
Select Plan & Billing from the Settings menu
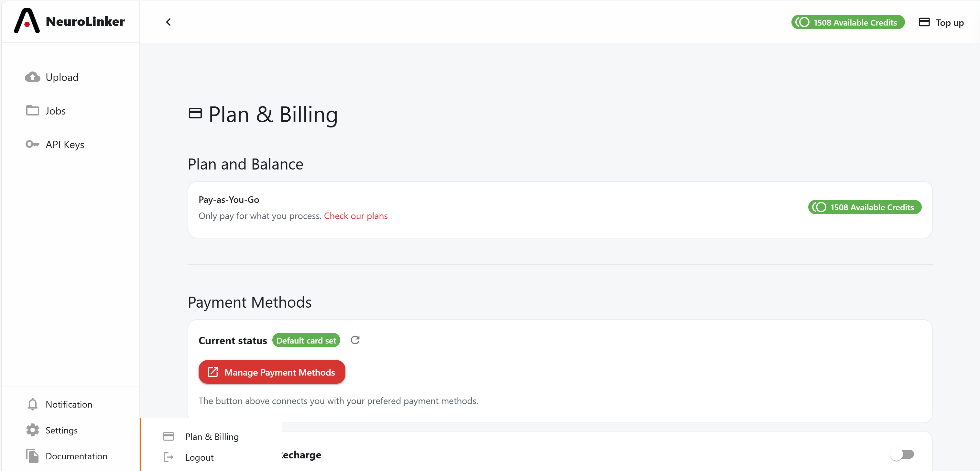(212, 437)
